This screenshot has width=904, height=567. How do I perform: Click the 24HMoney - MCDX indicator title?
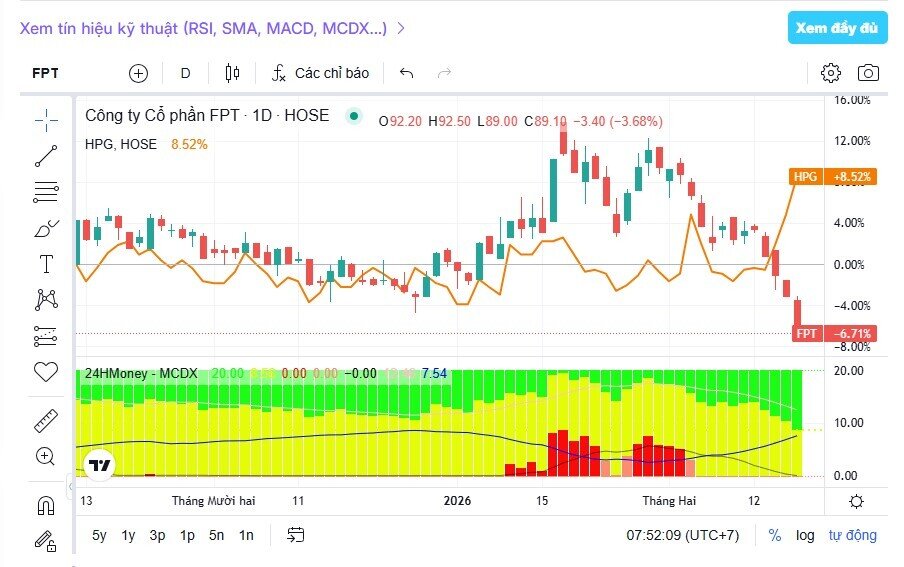point(141,374)
